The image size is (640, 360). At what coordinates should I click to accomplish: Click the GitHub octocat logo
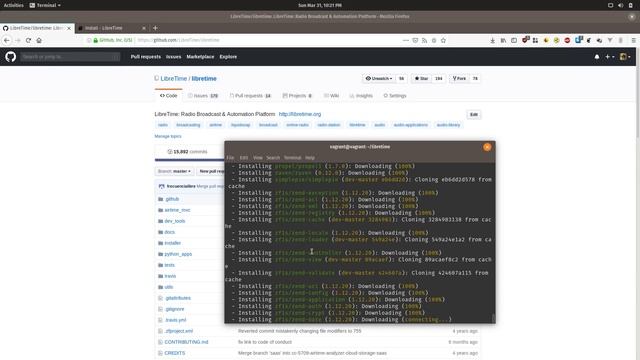pyautogui.click(x=11, y=57)
